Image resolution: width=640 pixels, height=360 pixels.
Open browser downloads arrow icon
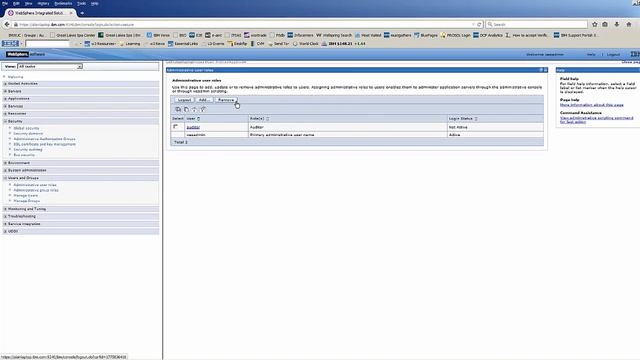tap(617, 24)
